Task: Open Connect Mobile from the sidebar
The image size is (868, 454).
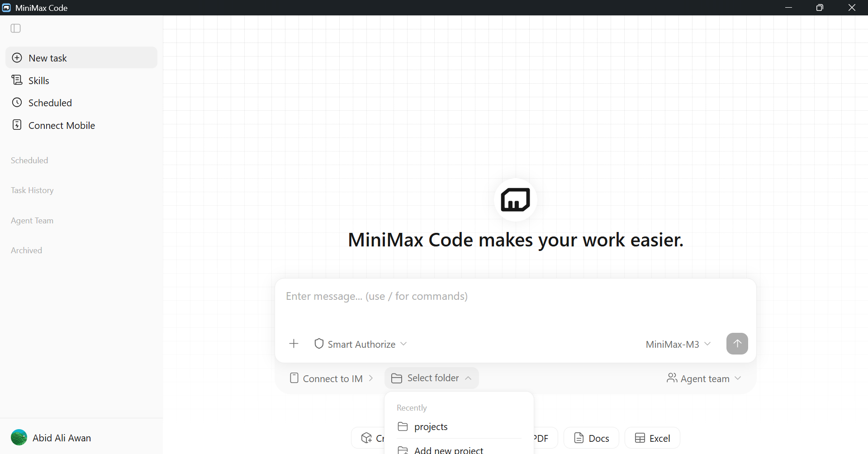Action: point(81,125)
